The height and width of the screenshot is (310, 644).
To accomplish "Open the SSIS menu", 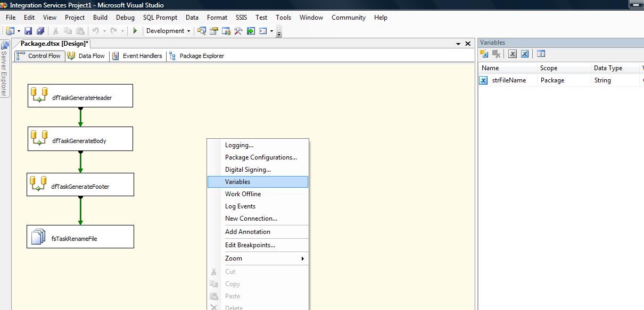I will click(241, 17).
